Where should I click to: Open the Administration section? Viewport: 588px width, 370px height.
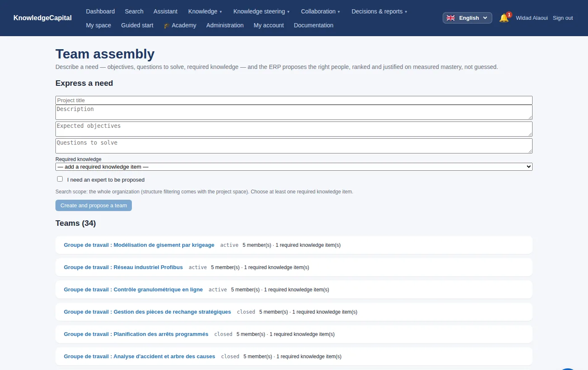pos(225,25)
